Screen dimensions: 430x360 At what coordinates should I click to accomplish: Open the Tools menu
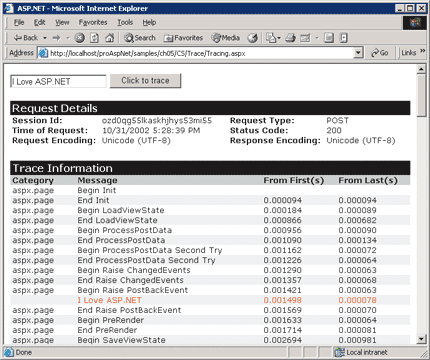click(x=125, y=22)
